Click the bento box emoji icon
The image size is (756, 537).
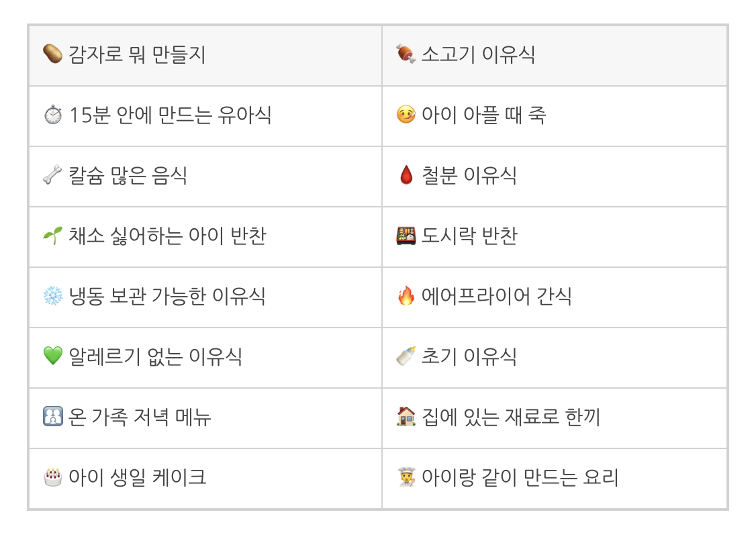406,236
